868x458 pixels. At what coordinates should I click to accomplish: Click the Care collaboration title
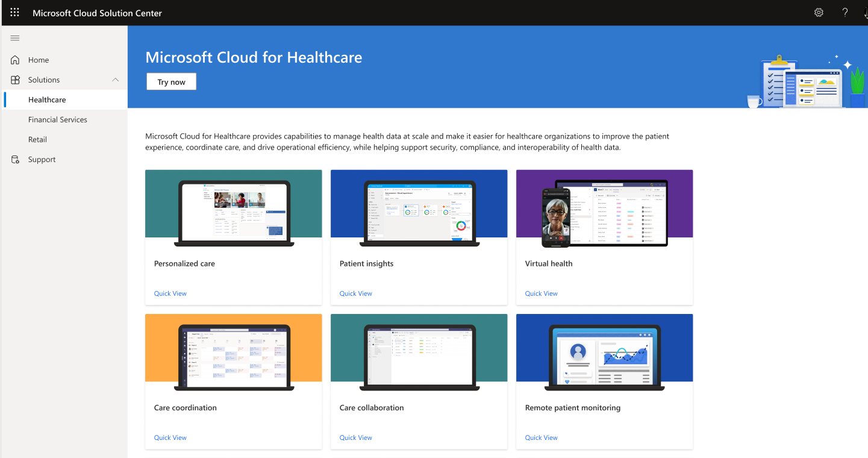(x=372, y=407)
